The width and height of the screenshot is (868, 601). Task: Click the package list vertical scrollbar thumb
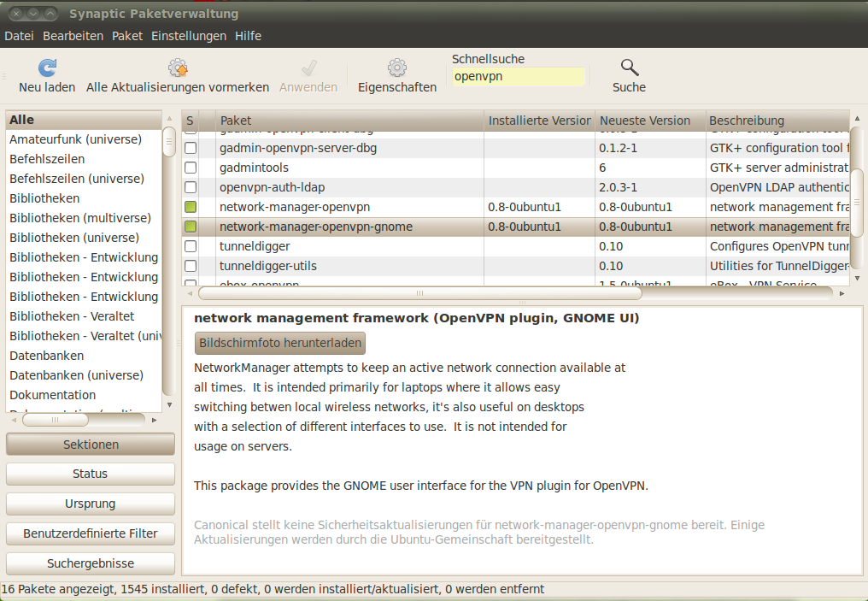[856, 202]
